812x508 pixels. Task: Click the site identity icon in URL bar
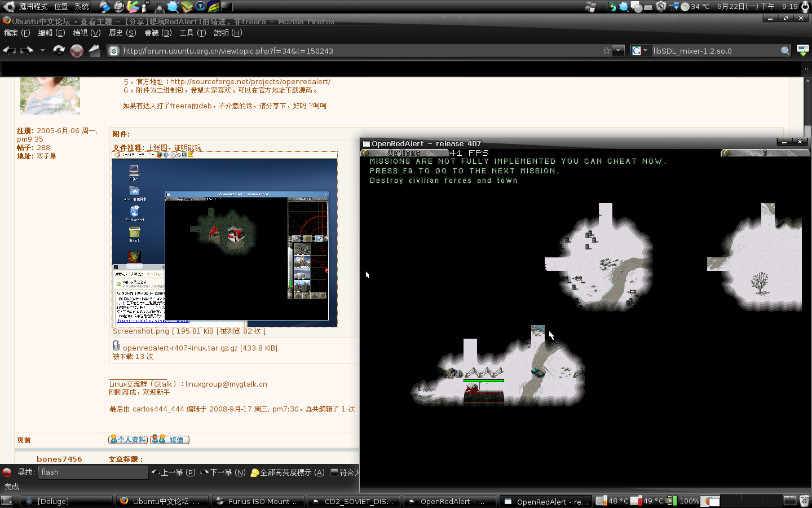click(113, 51)
